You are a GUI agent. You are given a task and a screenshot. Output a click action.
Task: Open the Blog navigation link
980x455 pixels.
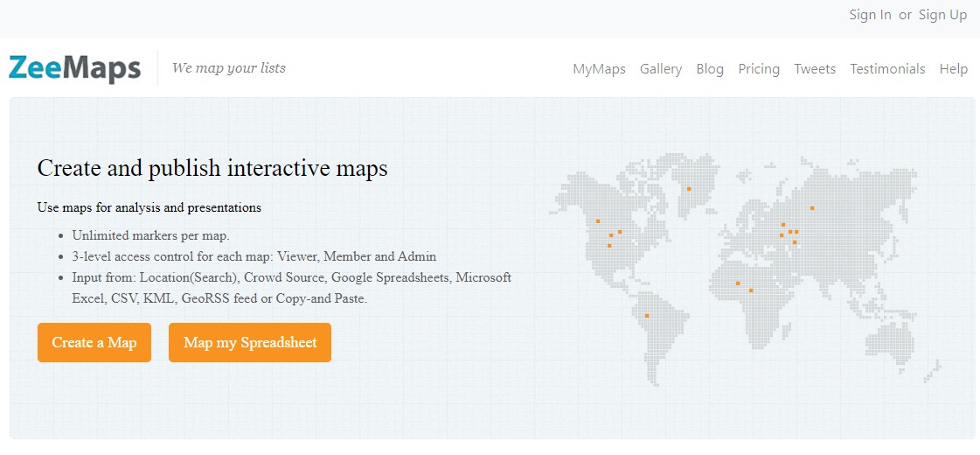coord(710,69)
